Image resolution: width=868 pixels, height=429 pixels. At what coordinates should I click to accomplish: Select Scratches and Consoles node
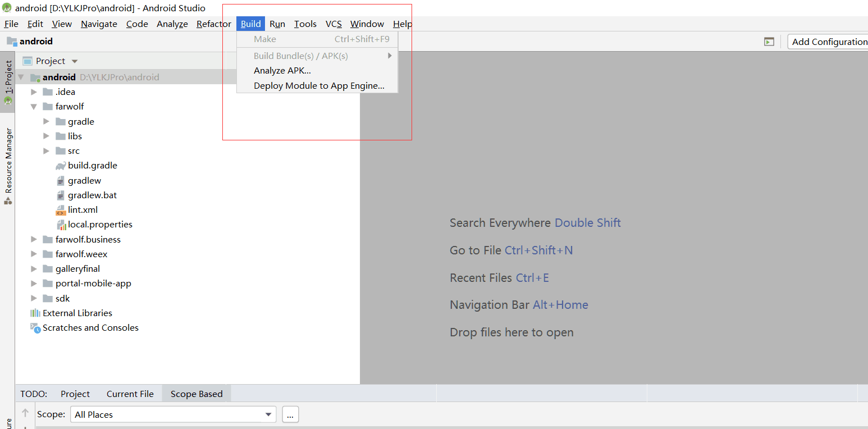click(x=90, y=327)
